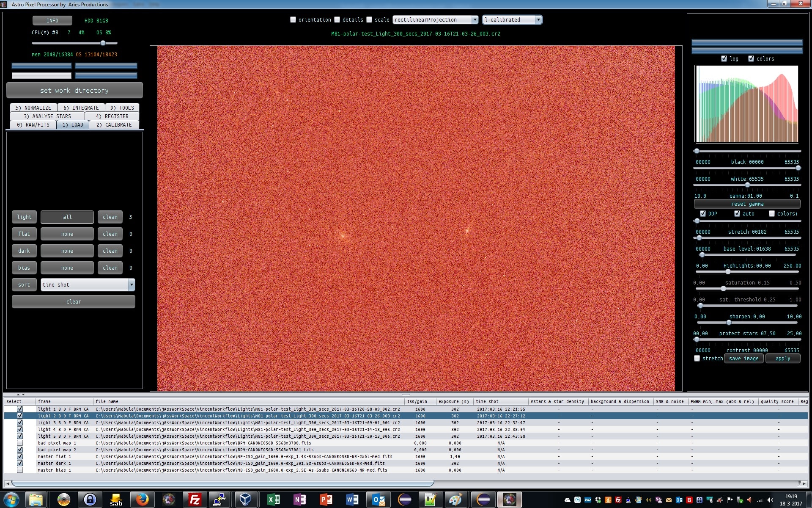Open the rectilinearProjection dropdown
812x508 pixels.
(435, 19)
